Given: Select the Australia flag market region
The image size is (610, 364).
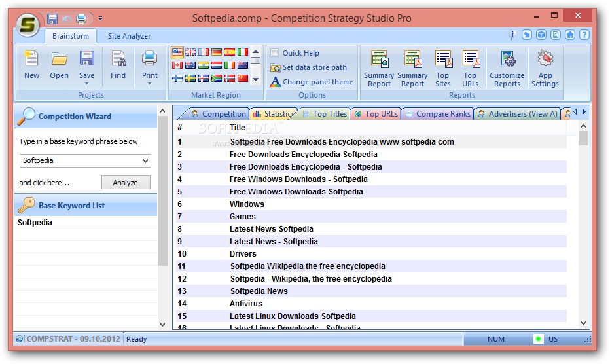Looking at the screenshot, I should tap(190, 65).
